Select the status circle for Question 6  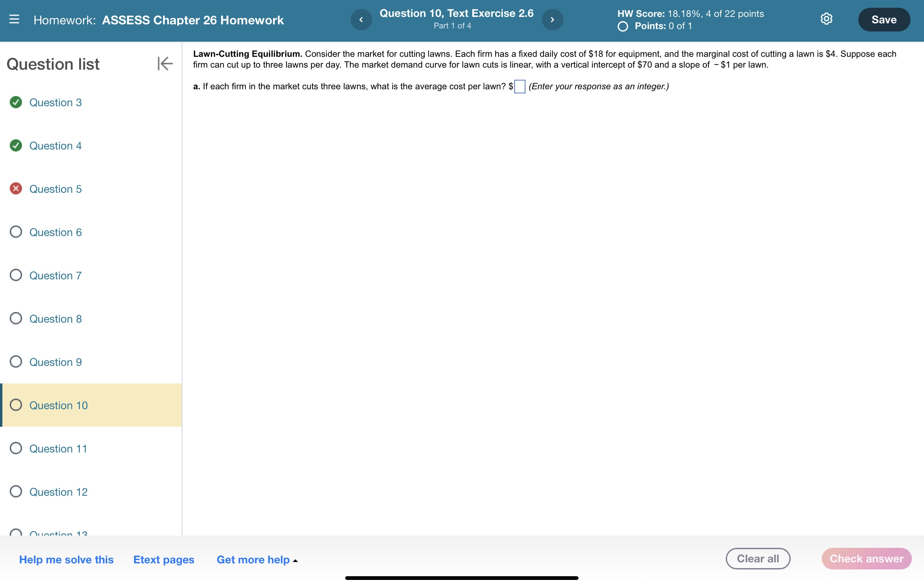[x=16, y=232]
